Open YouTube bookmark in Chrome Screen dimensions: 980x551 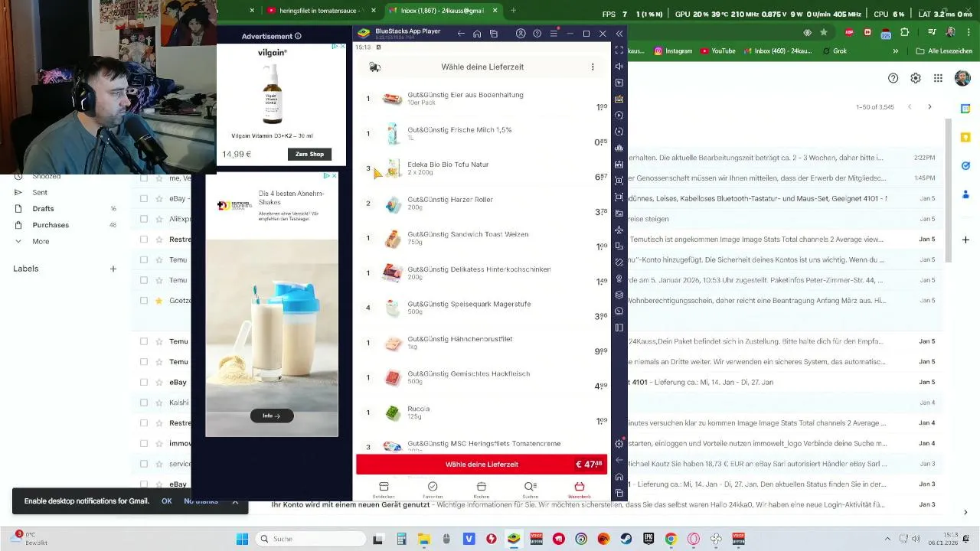pyautogui.click(x=717, y=51)
